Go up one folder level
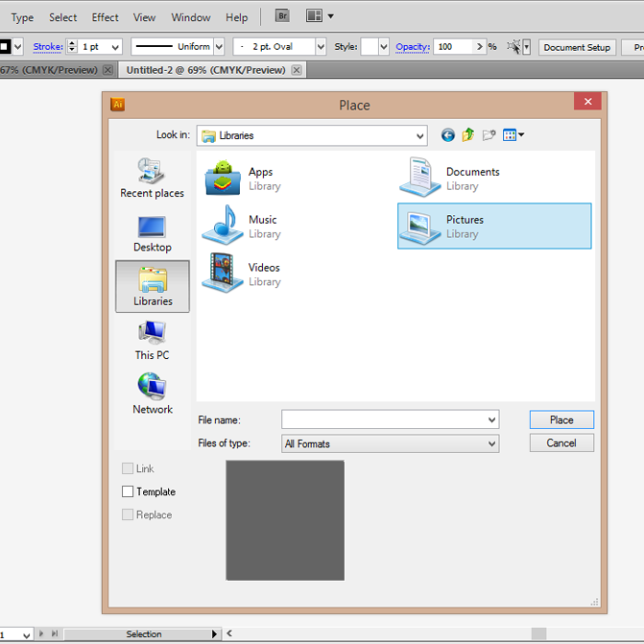This screenshot has width=644, height=644. coord(467,134)
